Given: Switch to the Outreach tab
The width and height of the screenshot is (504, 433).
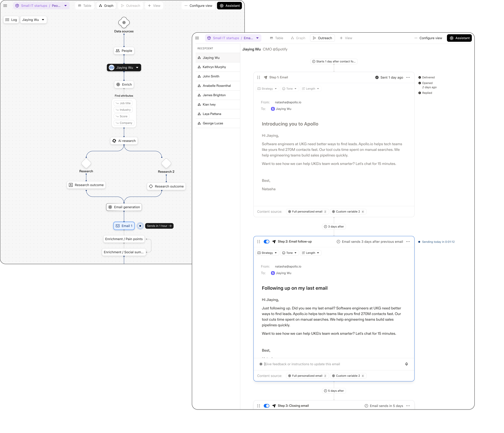Looking at the screenshot, I should (322, 38).
